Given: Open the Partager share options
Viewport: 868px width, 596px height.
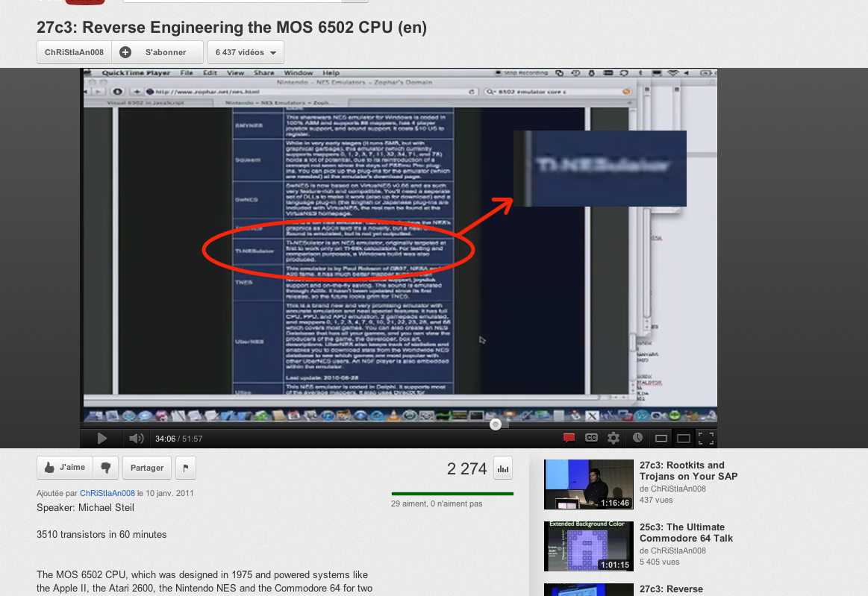Looking at the screenshot, I should (147, 468).
